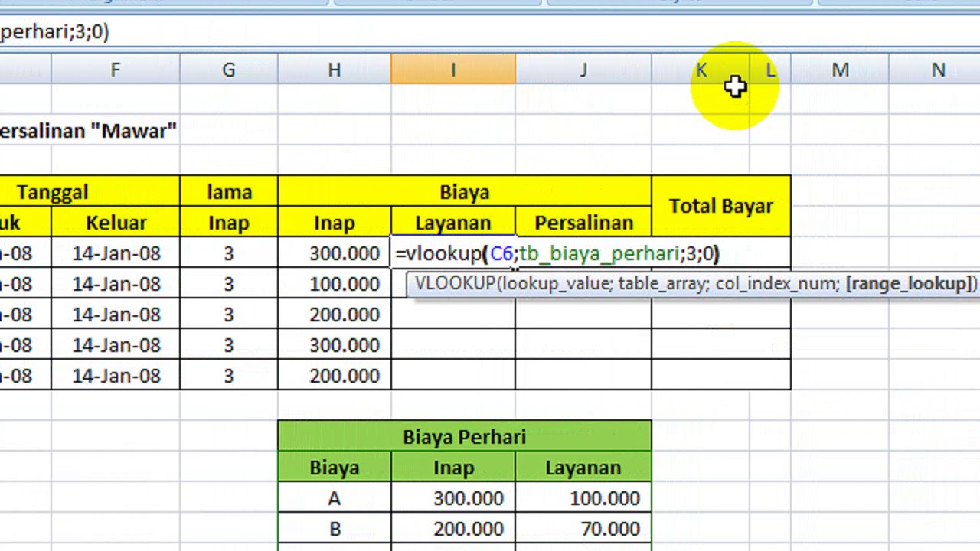Select the "Keluar" header cell
This screenshot has height=551, width=980.
pyautogui.click(x=116, y=222)
